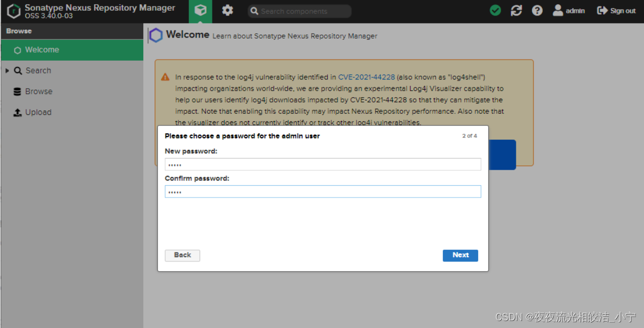Click the Next button
This screenshot has width=644, height=328.
460,256
